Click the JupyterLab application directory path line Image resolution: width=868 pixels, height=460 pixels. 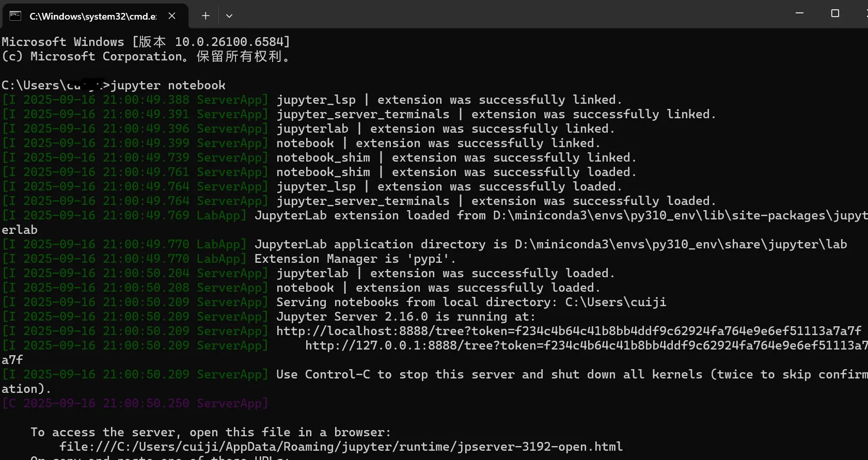click(551, 244)
